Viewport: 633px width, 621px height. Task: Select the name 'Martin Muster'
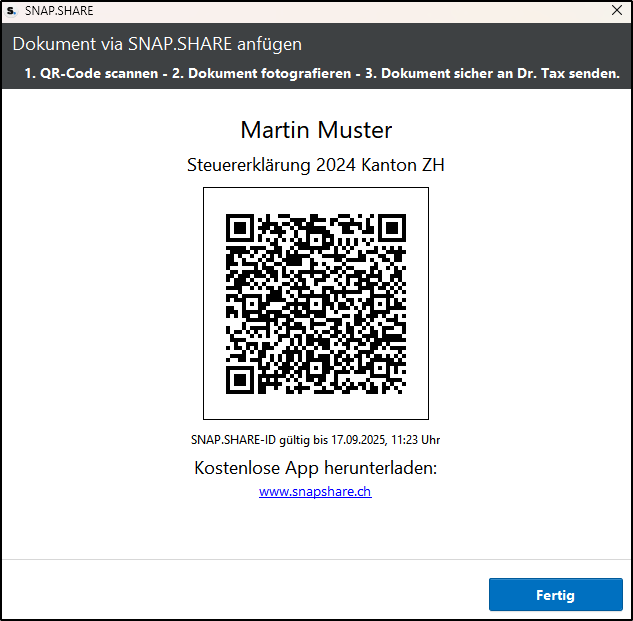[316, 130]
